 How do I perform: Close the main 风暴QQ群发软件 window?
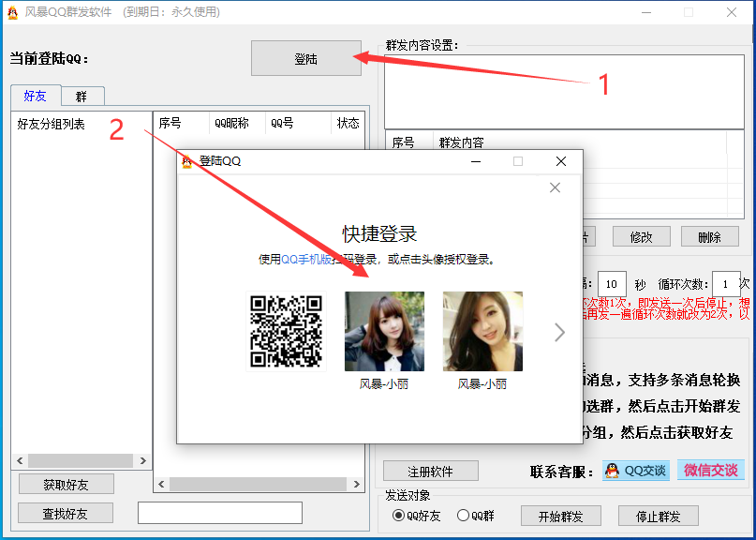[732, 12]
